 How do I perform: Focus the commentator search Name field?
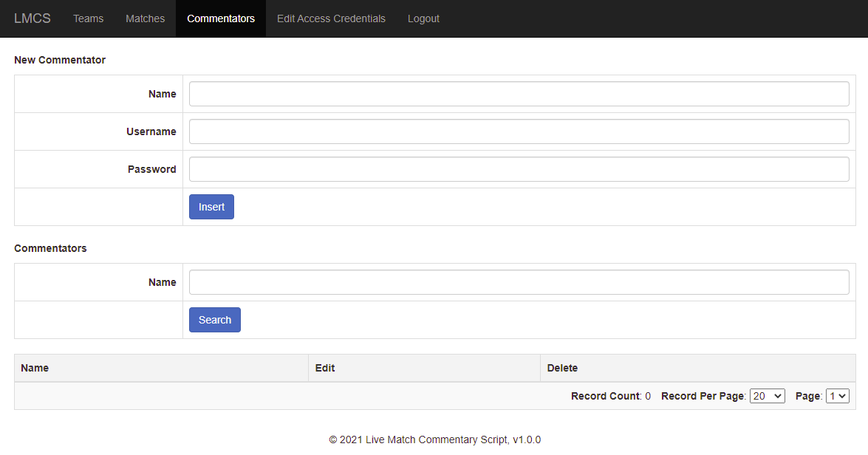click(519, 282)
